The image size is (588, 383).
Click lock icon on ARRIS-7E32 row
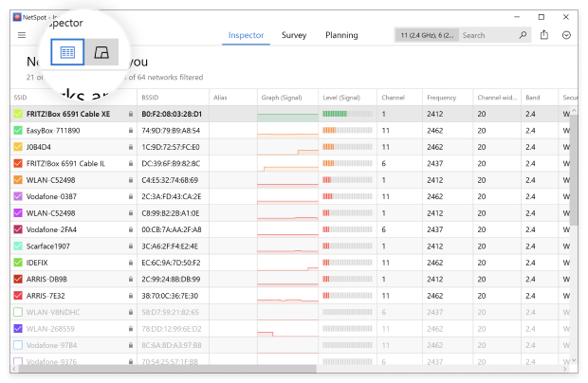131,296
